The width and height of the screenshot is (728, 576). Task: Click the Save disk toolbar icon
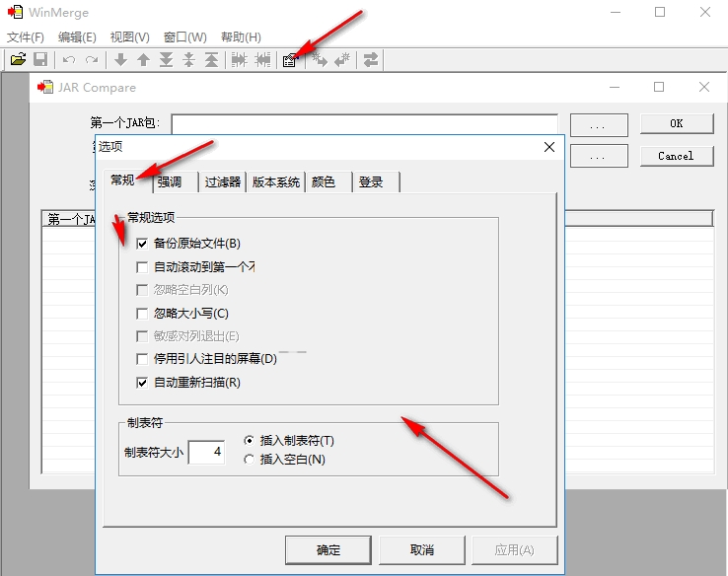(x=40, y=60)
